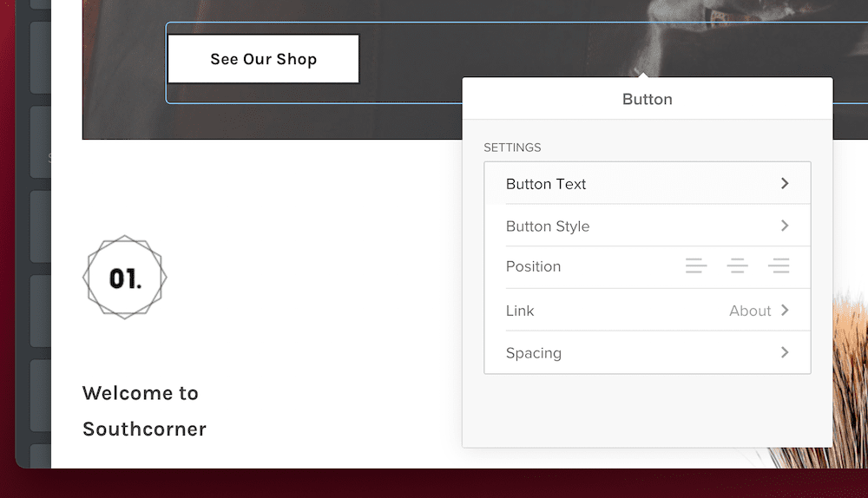Select the 01 geometric badge image

coord(124,278)
